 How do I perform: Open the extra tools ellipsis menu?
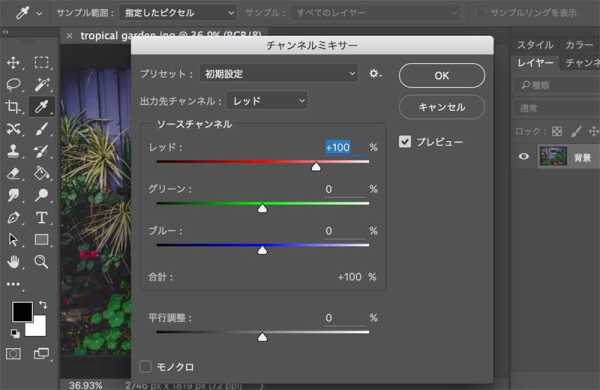click(13, 284)
